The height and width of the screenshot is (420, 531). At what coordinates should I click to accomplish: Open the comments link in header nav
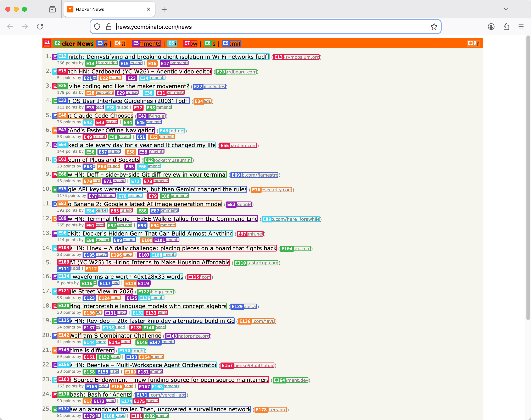tap(147, 44)
